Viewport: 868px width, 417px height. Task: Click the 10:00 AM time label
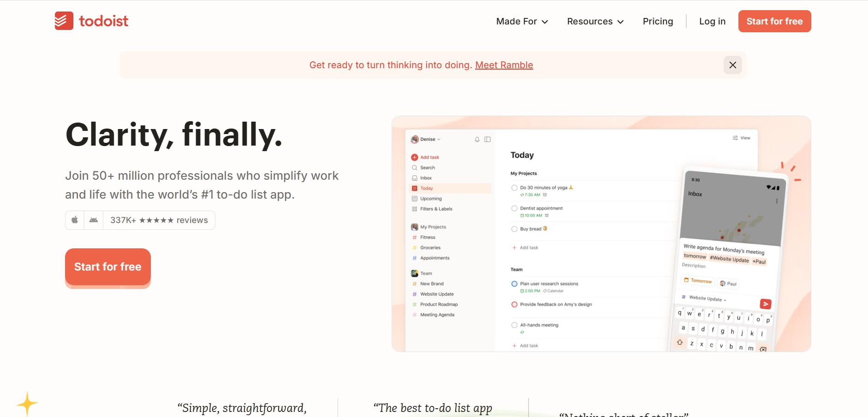[x=531, y=216]
